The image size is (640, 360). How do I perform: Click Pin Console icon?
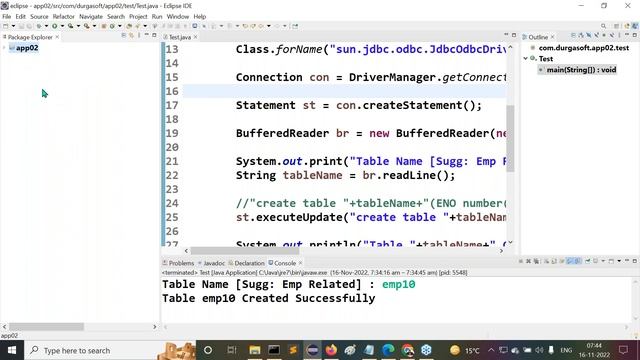click(588, 261)
